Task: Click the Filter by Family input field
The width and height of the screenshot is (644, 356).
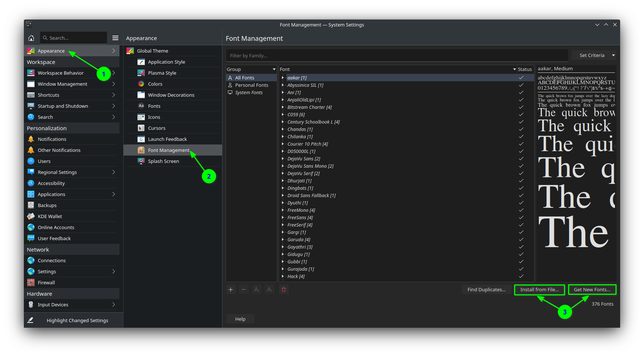Action: 397,56
